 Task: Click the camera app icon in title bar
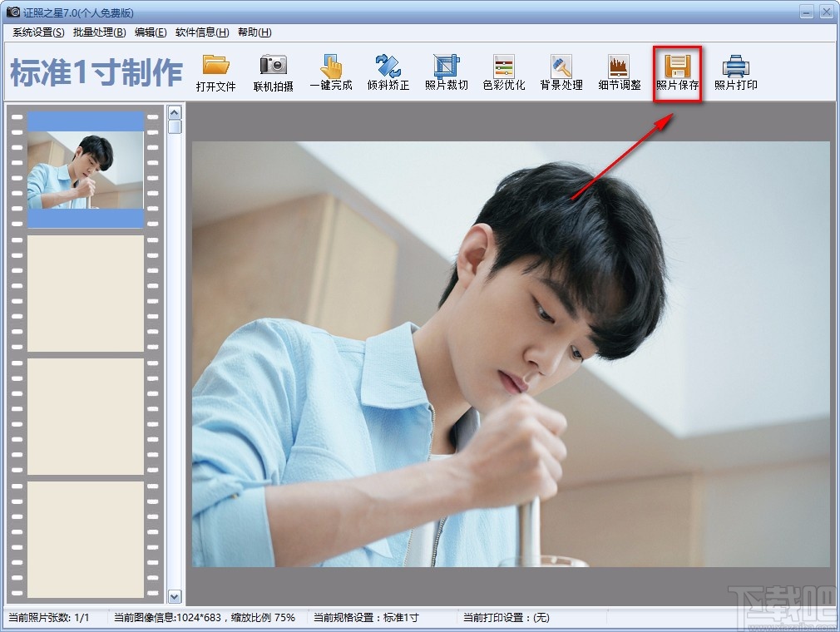pos(12,12)
